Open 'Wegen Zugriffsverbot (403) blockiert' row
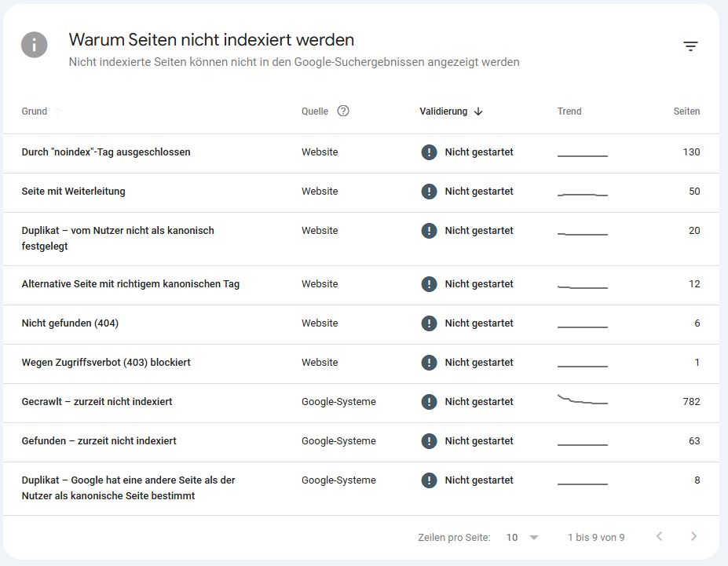Viewport: 728px width, 566px height. tap(106, 363)
